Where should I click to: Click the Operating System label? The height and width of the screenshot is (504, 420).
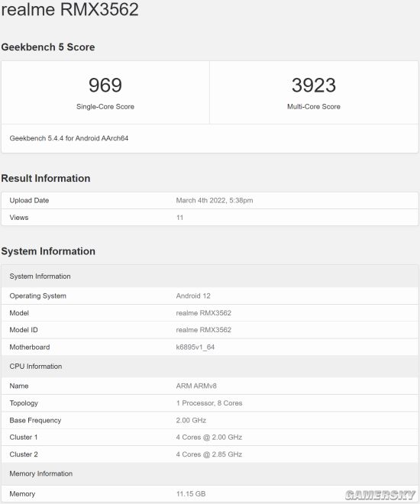coord(37,296)
